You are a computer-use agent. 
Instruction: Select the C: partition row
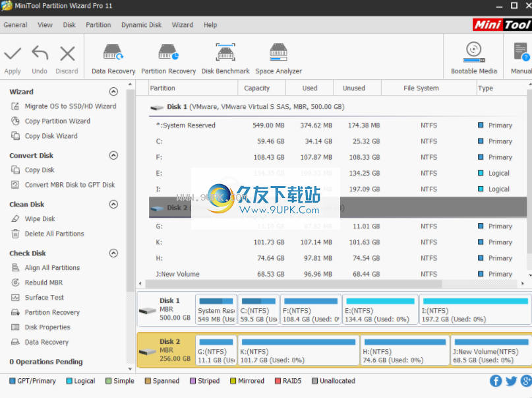coord(338,141)
